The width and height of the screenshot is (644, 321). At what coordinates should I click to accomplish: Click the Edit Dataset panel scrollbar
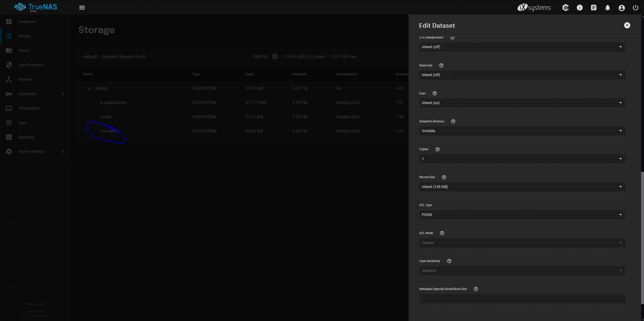click(x=642, y=238)
